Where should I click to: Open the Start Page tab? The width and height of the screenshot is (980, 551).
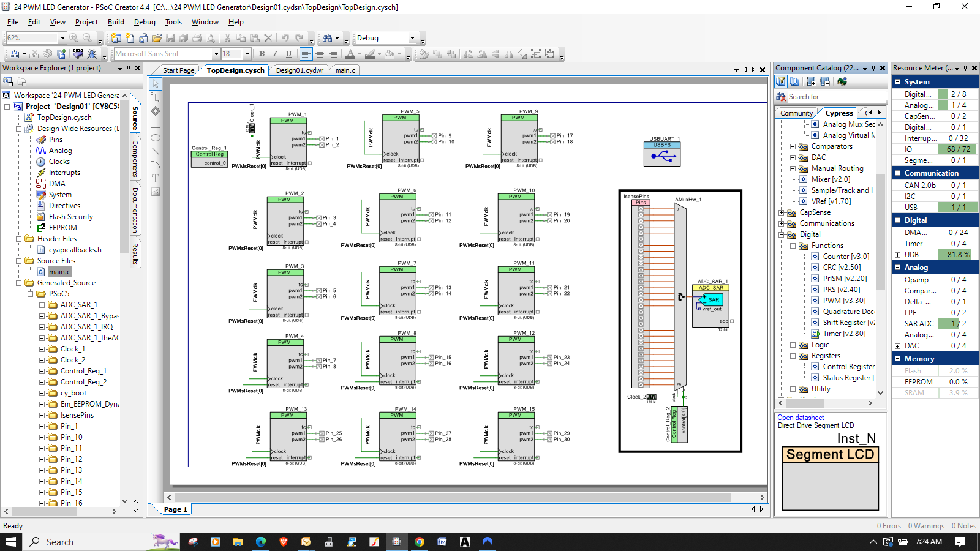[x=178, y=70]
